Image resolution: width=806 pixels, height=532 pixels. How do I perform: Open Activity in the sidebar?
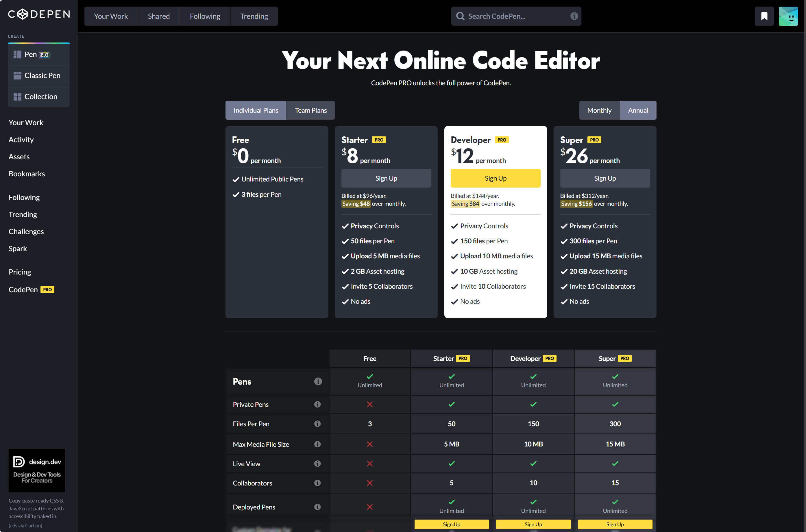point(21,140)
